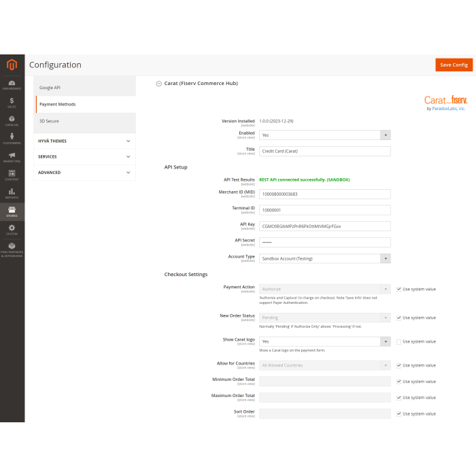
Task: Click the Terminal ID field
Action: coord(325,210)
